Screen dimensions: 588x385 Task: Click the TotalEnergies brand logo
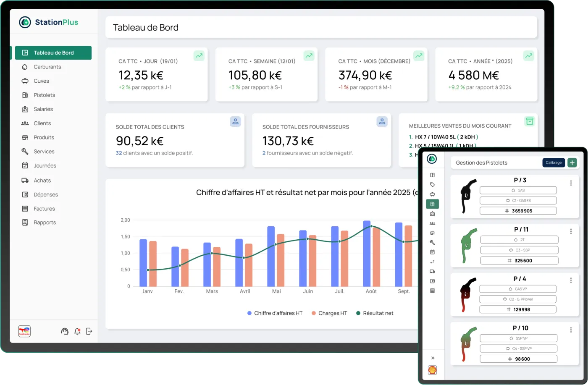24,331
